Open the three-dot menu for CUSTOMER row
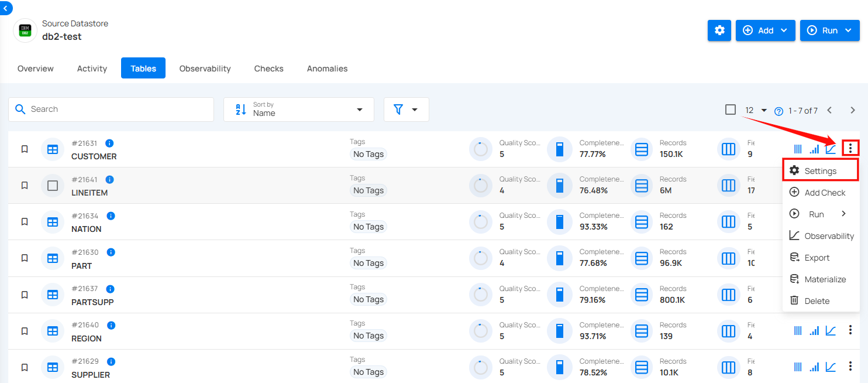 click(850, 149)
